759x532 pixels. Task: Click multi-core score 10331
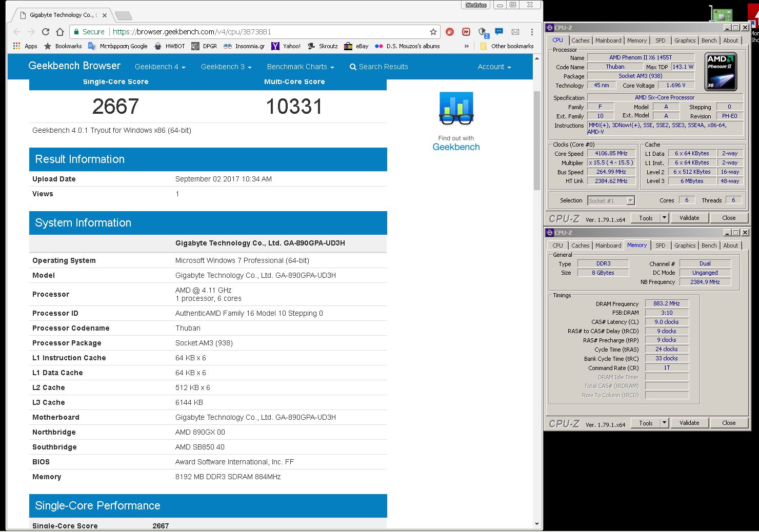coord(294,107)
